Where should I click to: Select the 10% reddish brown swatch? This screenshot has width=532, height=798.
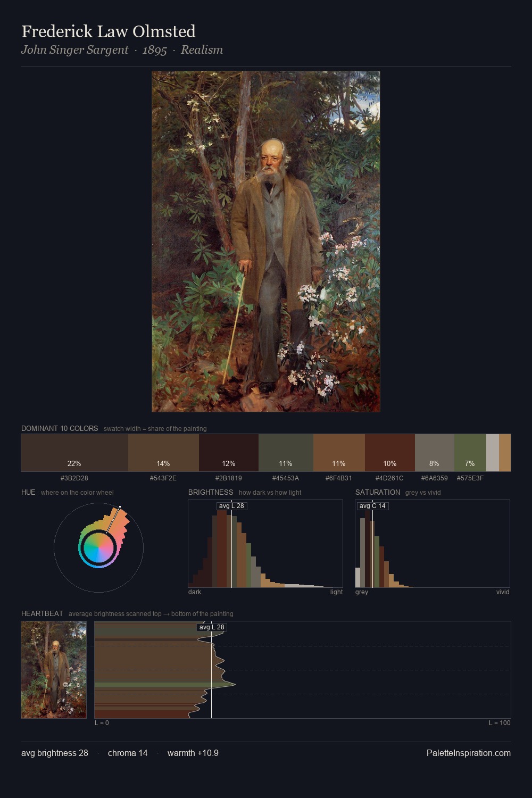pyautogui.click(x=390, y=453)
